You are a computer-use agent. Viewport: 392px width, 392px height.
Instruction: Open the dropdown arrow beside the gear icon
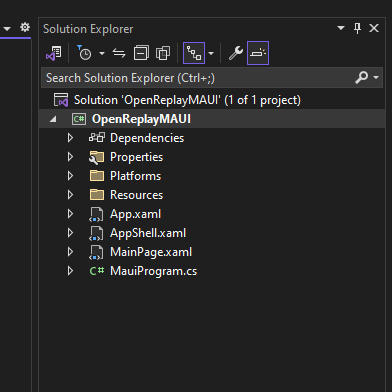coord(7,29)
